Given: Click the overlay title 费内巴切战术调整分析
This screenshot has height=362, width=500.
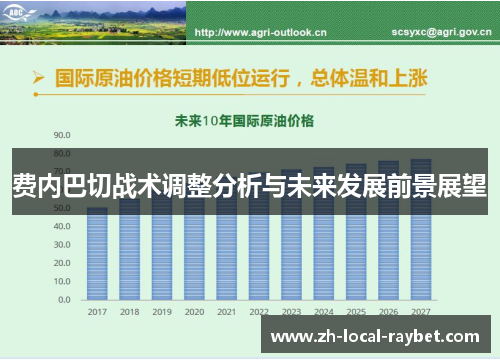Looking at the screenshot, I should 250,185.
